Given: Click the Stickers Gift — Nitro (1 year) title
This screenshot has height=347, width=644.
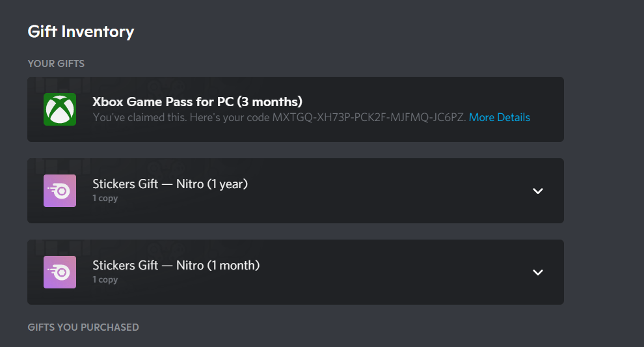Looking at the screenshot, I should pos(170,184).
